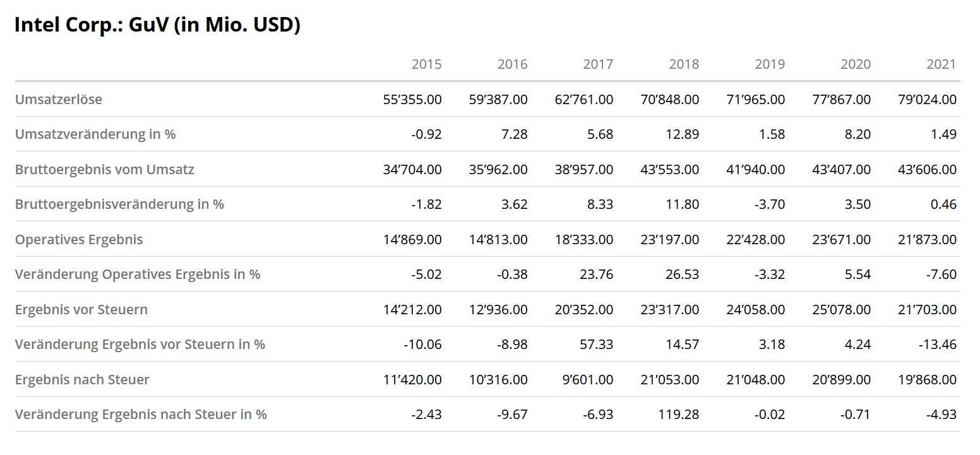Click the Umsatzerlöse row label
980x455 pixels.
[x=59, y=99]
